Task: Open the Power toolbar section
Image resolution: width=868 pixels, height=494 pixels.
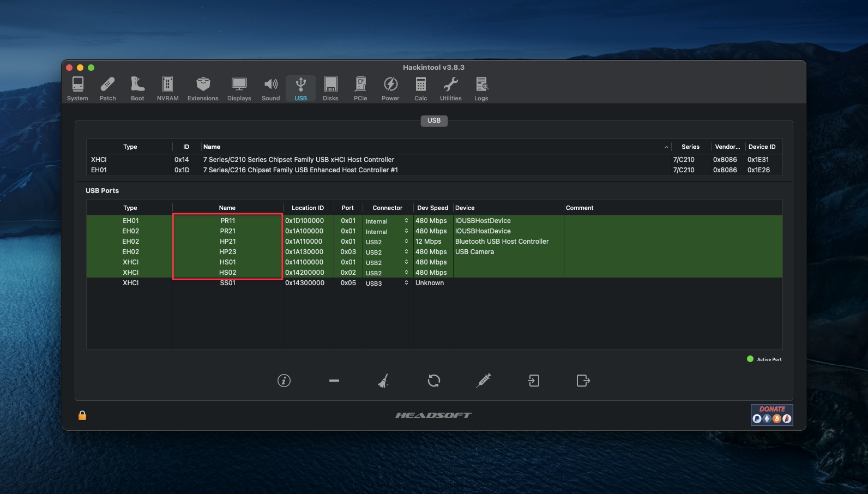Action: tap(390, 89)
